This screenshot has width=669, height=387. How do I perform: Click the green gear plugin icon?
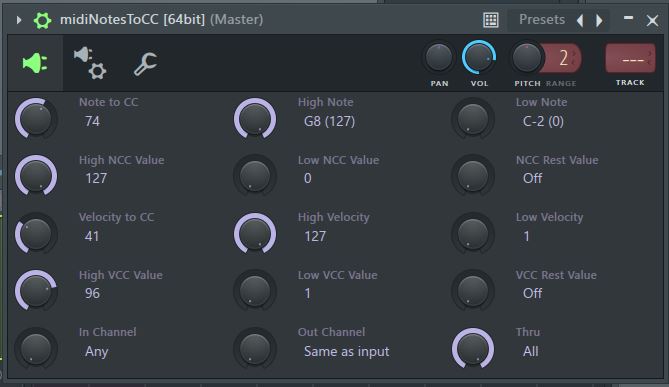point(42,20)
